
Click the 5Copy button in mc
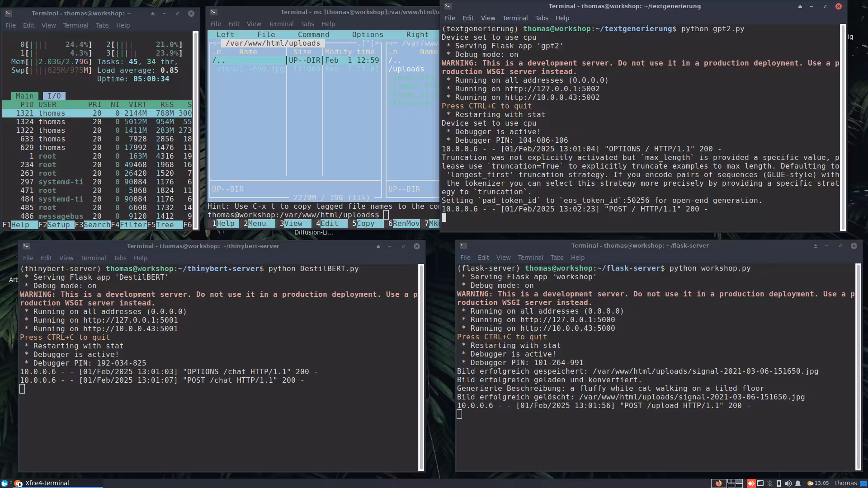pos(365,224)
